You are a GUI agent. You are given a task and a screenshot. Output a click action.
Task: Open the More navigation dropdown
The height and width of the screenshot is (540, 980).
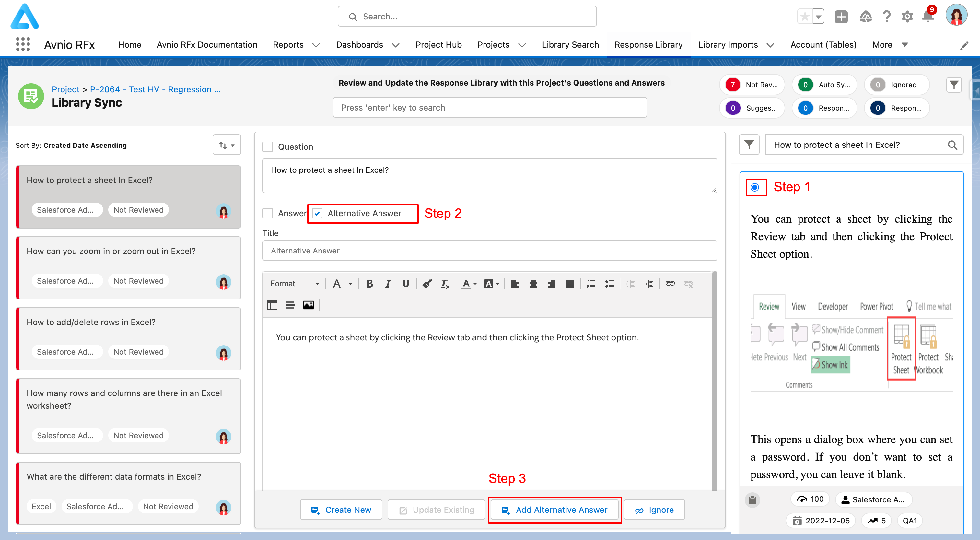click(890, 44)
